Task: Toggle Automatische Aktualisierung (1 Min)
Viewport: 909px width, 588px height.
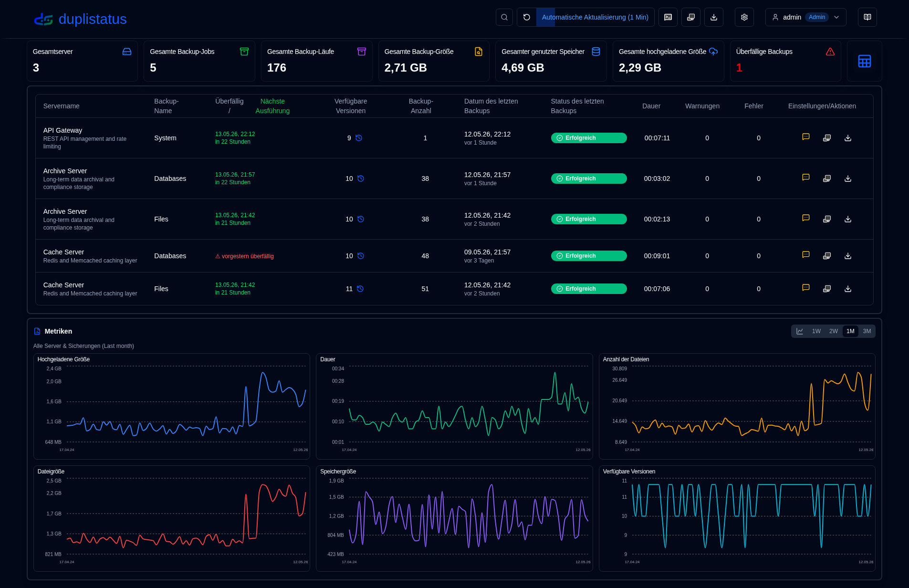Action: point(595,17)
